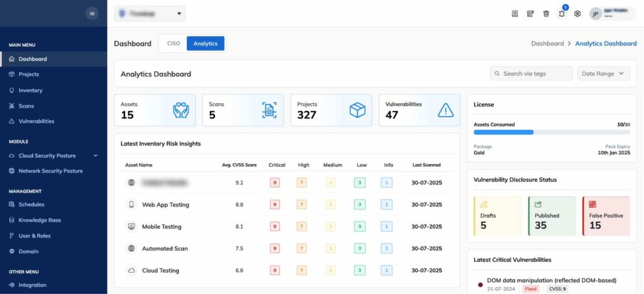Click the Vulnerabilities warning triangle icon
644x294 pixels.
click(445, 110)
